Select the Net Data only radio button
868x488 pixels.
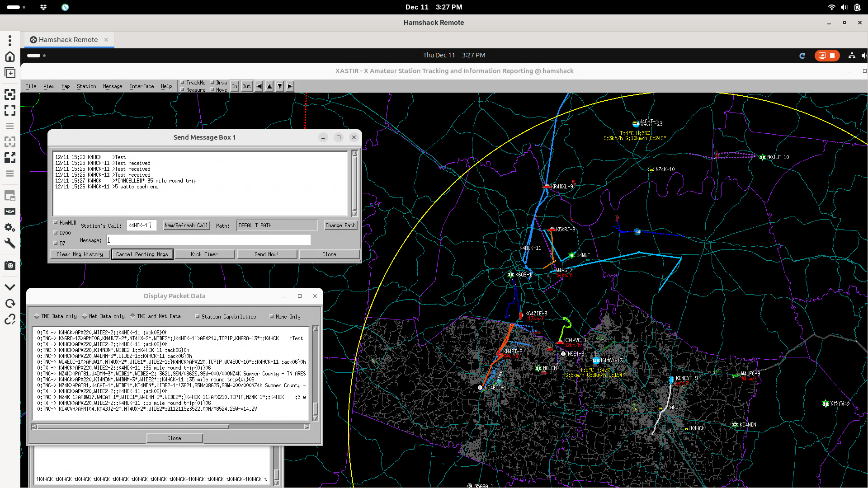[x=85, y=316]
